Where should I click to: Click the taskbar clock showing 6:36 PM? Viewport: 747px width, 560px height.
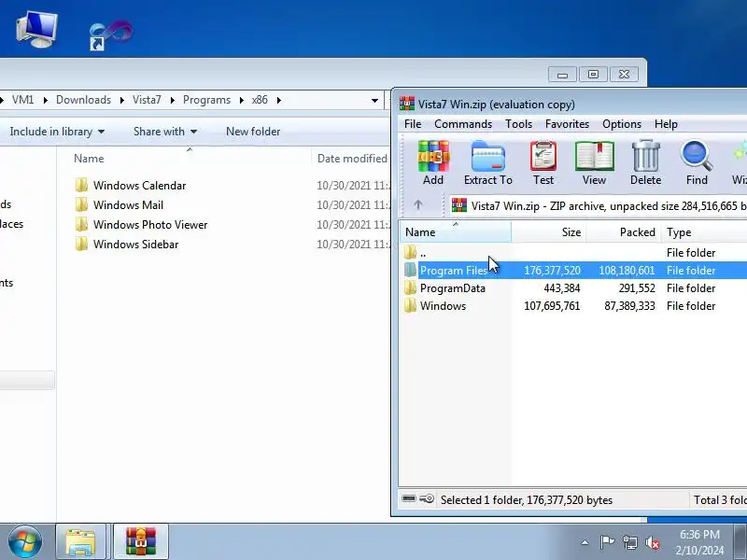click(699, 542)
